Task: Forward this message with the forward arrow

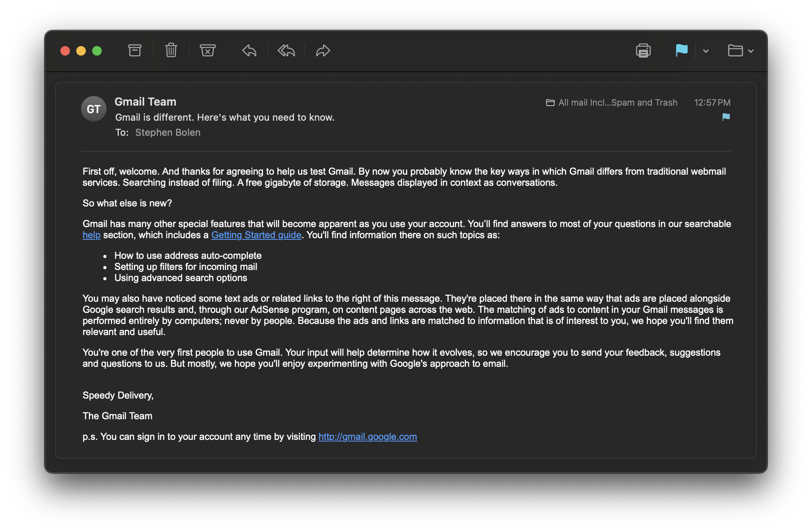Action: (x=323, y=50)
